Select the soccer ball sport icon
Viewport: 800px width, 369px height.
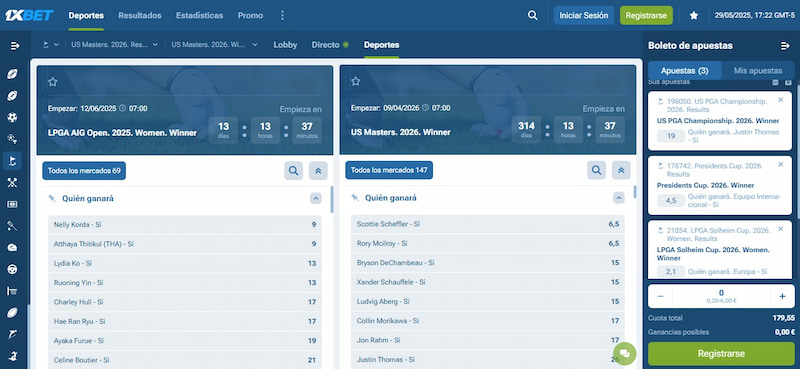13,117
